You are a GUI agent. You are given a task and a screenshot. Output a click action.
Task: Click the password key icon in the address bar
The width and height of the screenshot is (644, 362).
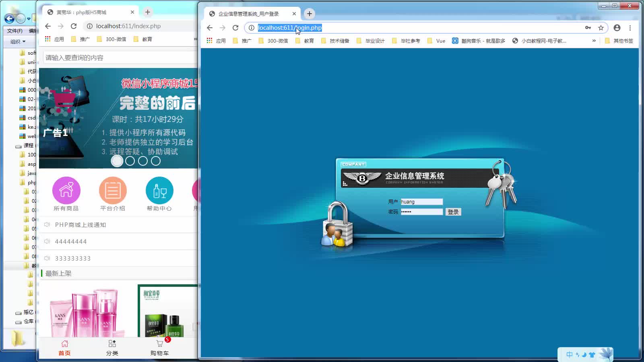(x=588, y=28)
